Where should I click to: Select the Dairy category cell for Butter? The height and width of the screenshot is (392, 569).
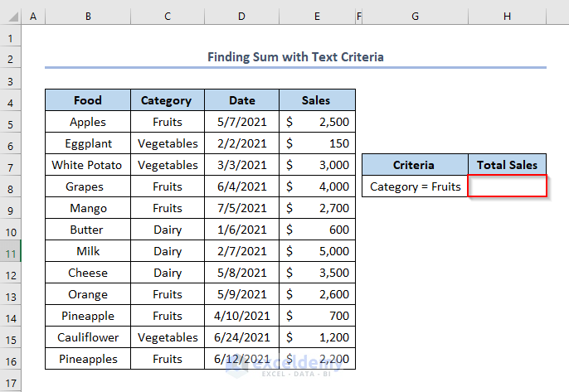pos(167,230)
